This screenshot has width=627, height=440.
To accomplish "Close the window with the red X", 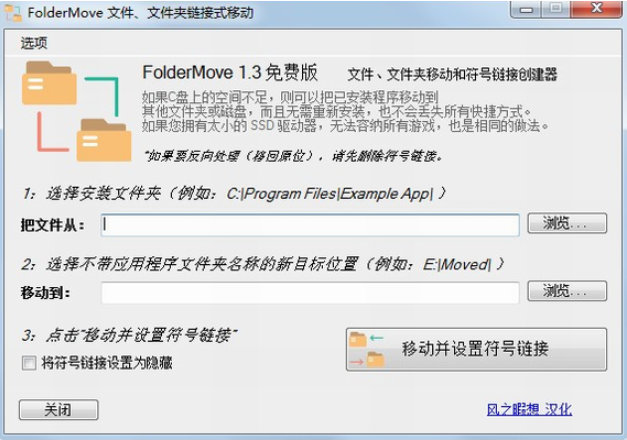I will point(596,9).
